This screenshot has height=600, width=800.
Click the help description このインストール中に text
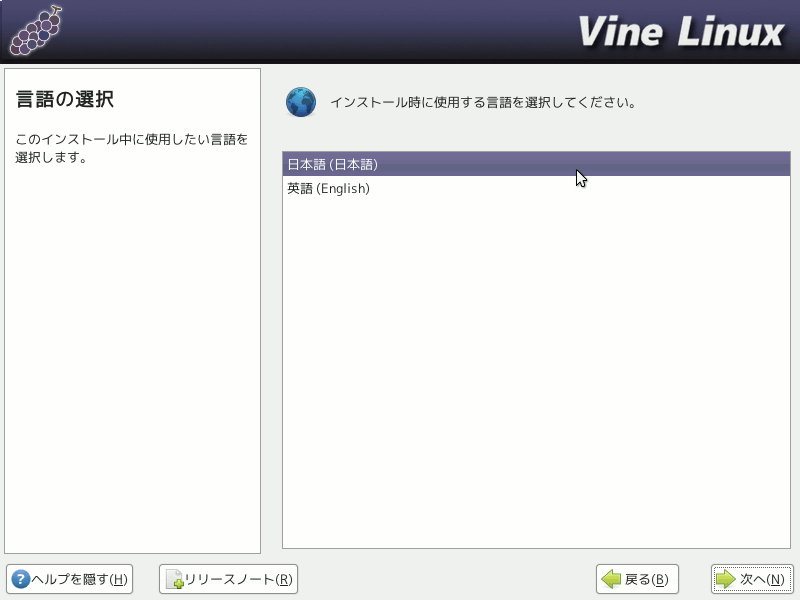(x=132, y=148)
